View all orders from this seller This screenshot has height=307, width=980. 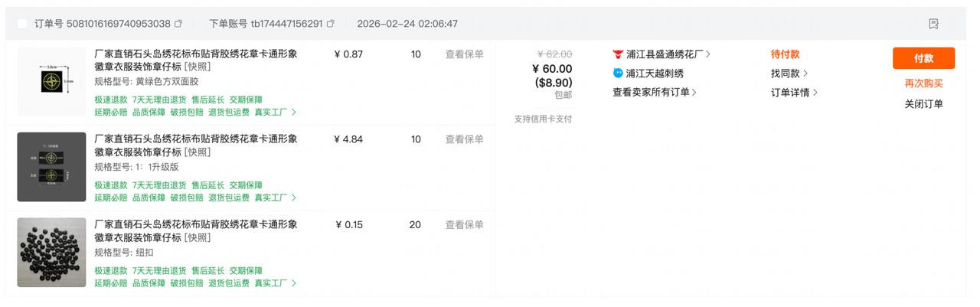(654, 92)
